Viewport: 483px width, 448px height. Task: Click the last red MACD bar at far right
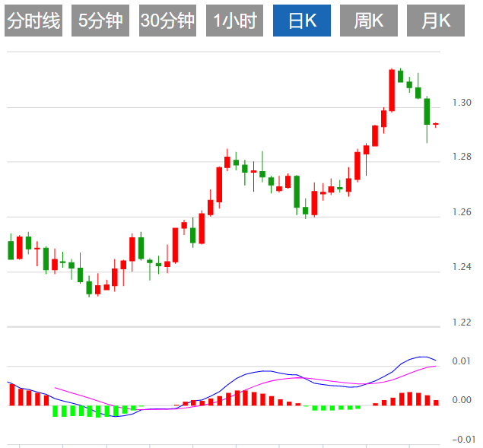pos(436,402)
